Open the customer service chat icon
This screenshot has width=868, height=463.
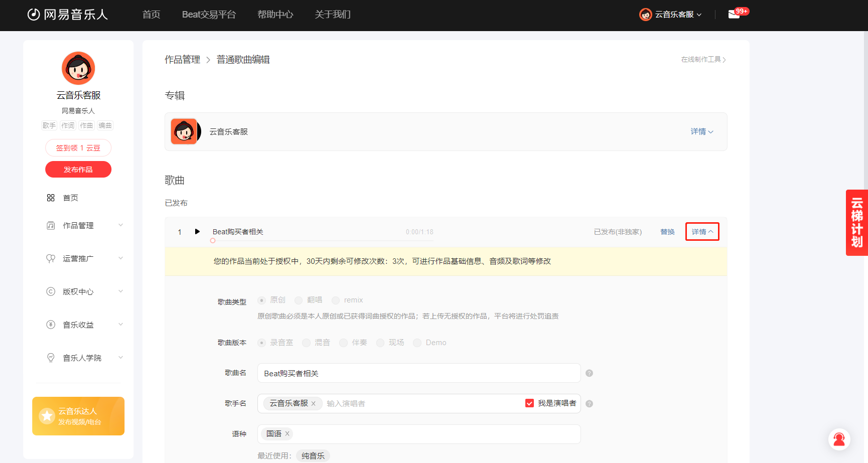coord(839,439)
